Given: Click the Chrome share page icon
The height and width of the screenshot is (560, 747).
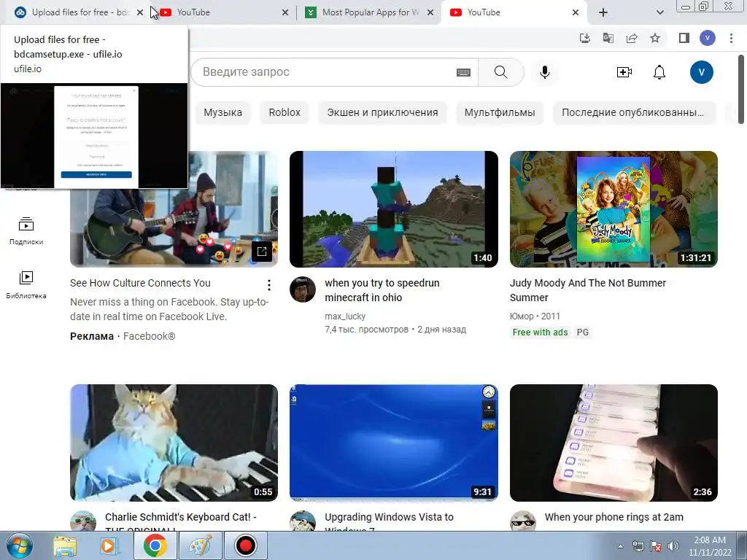Looking at the screenshot, I should click(x=632, y=38).
